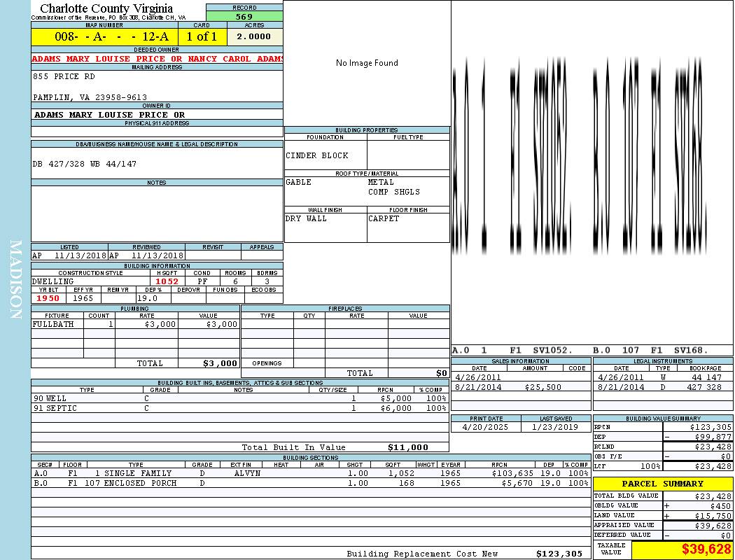Click the No Image Found placeholder
The width and height of the screenshot is (735, 560).
pyautogui.click(x=367, y=63)
